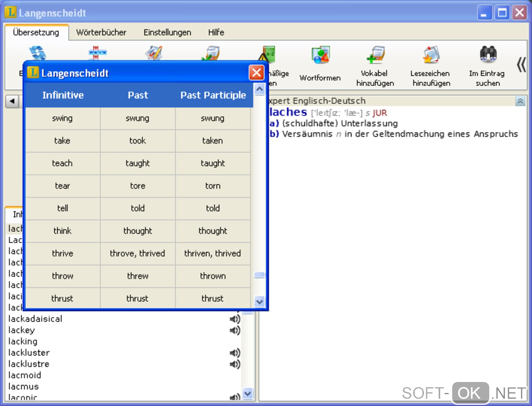Select the word lacklustre

coord(29,364)
